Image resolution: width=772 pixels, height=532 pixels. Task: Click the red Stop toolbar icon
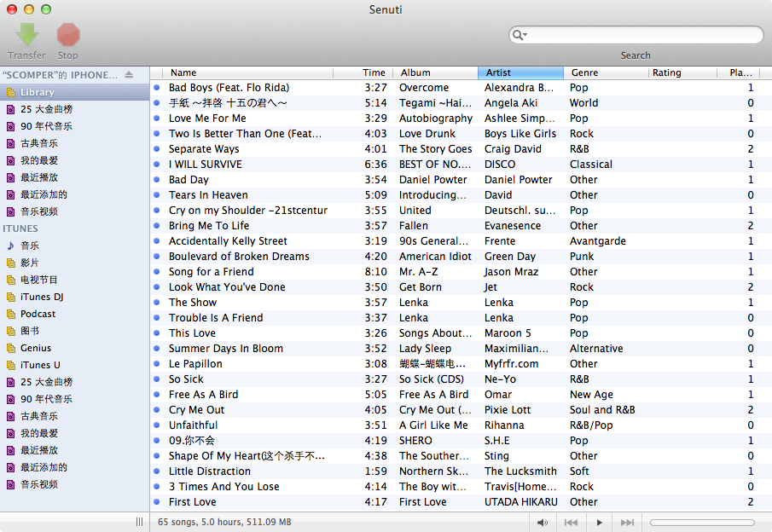click(x=68, y=34)
